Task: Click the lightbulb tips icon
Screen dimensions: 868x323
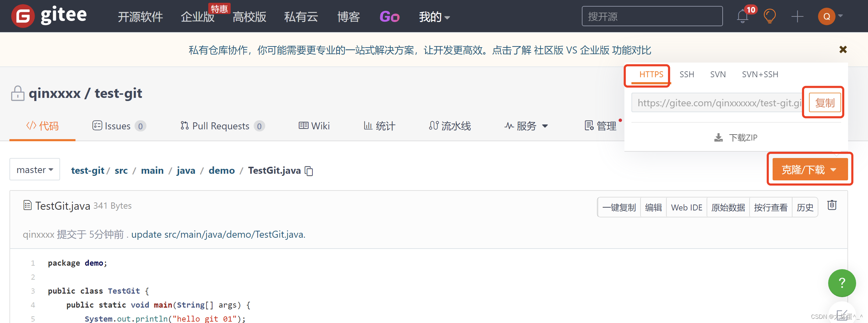Action: pos(770,16)
